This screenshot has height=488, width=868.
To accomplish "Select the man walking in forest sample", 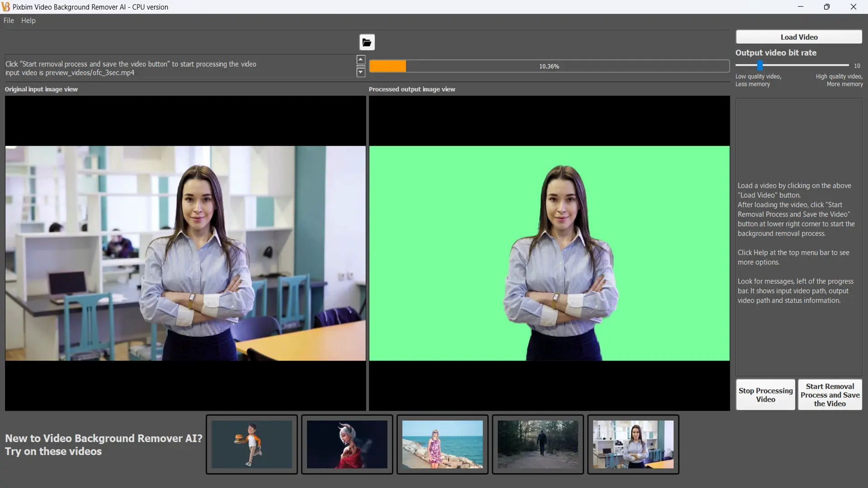I will [538, 445].
